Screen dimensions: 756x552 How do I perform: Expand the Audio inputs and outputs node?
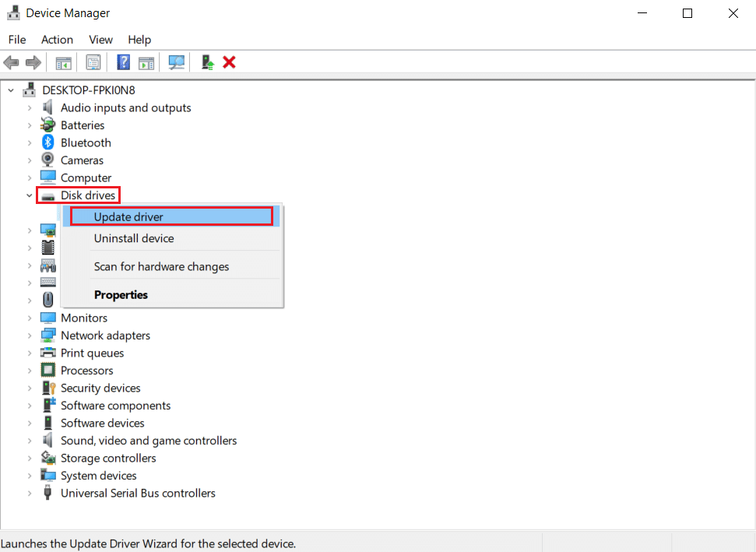tap(30, 107)
